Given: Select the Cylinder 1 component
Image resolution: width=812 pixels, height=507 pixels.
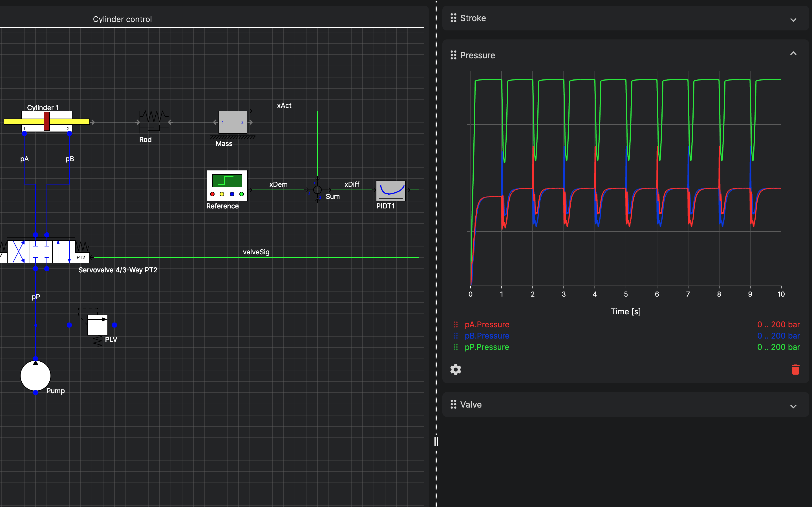Looking at the screenshot, I should coord(47,121).
